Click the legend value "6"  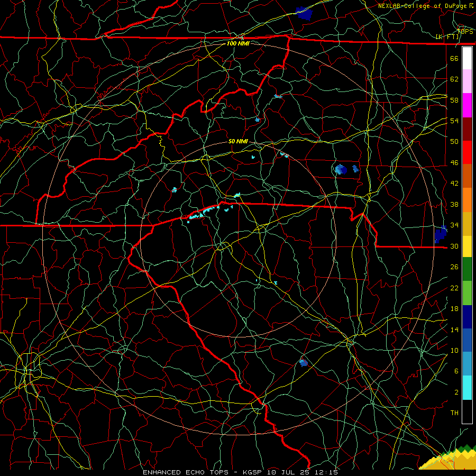coord(456,371)
